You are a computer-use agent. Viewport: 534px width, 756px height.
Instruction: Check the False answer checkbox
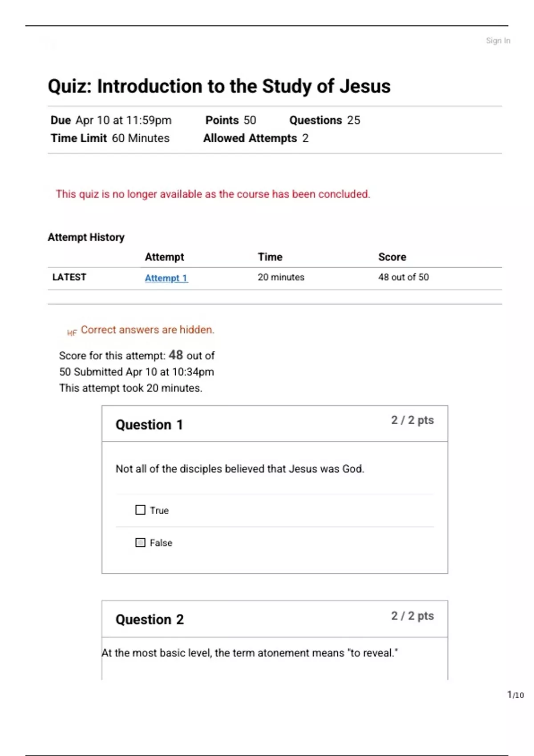140,543
